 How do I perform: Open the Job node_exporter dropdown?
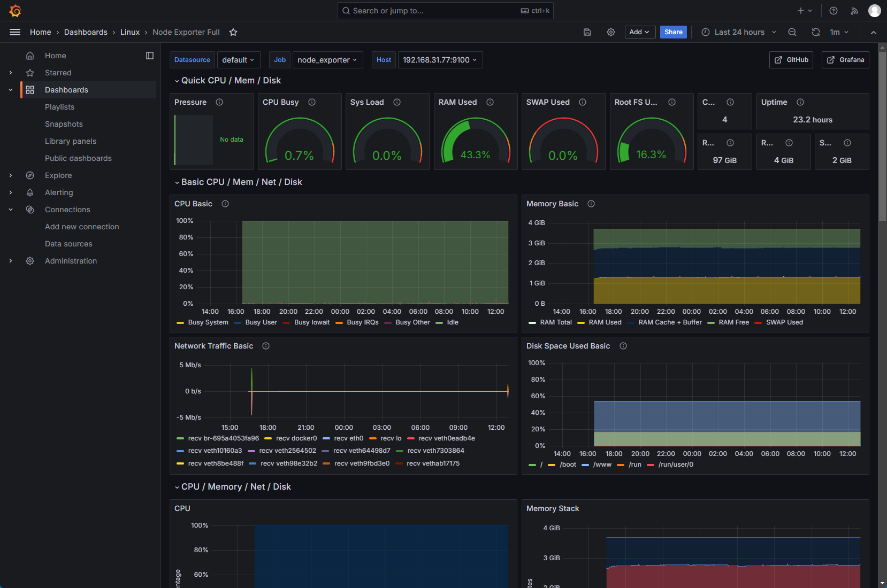point(328,60)
